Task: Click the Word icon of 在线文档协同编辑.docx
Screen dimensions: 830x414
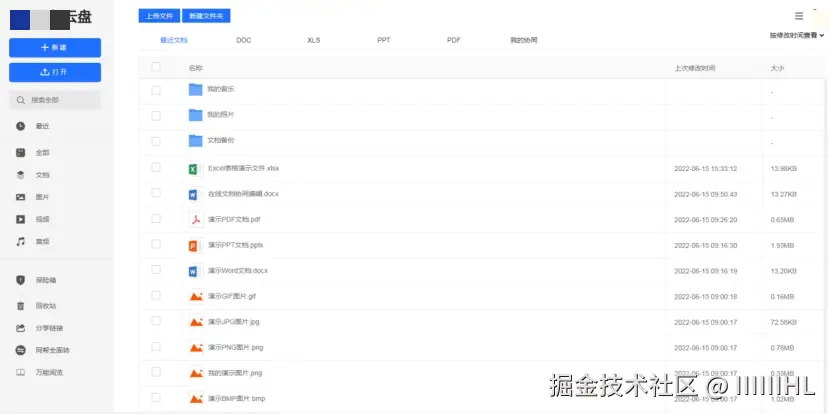Action: pos(195,195)
